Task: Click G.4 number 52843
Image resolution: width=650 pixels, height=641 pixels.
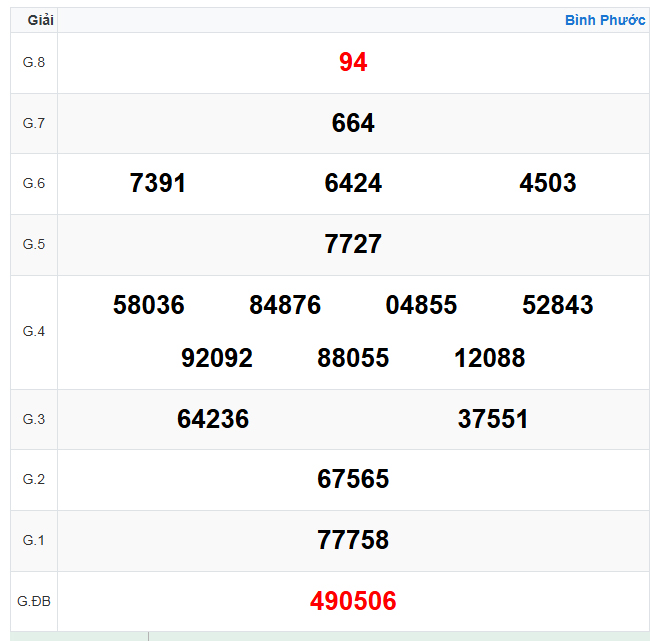Action: pos(558,305)
